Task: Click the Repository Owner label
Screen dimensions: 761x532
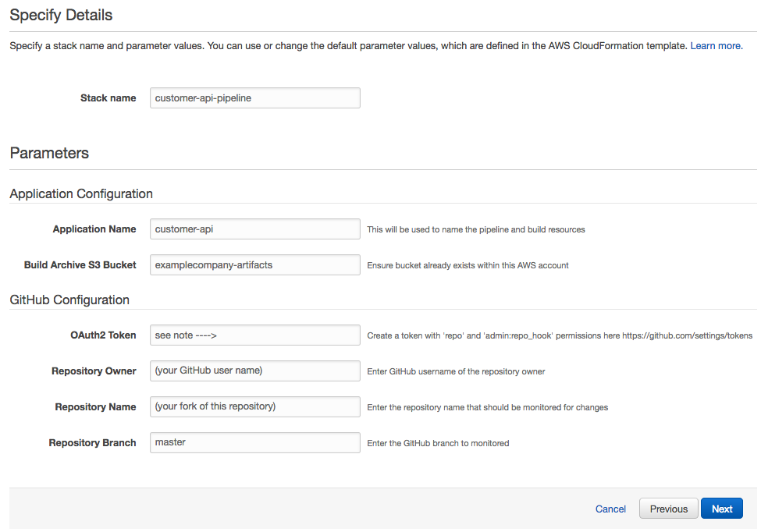Action: pos(94,371)
